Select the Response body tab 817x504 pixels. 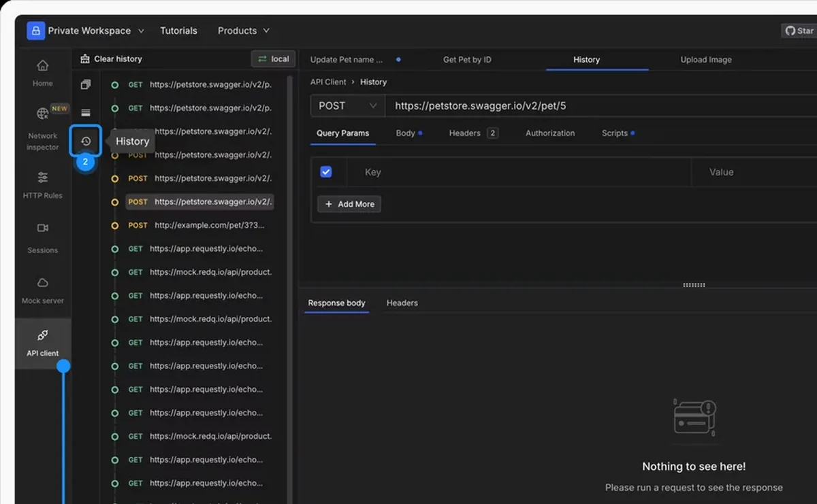point(336,303)
